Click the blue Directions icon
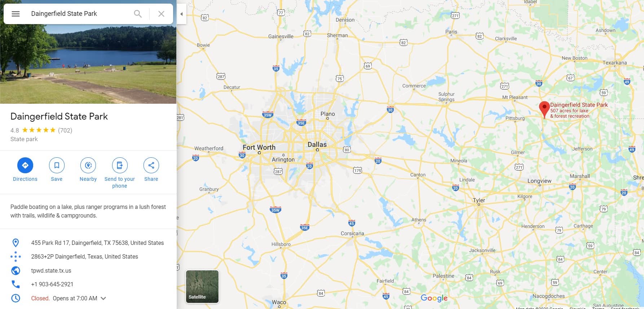 click(25, 165)
